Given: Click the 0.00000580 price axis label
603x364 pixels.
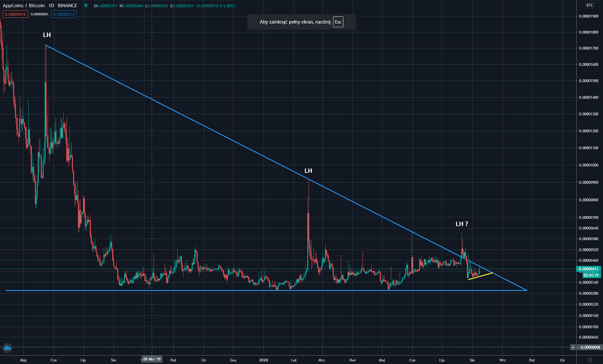Looking at the screenshot, I should [x=588, y=239].
